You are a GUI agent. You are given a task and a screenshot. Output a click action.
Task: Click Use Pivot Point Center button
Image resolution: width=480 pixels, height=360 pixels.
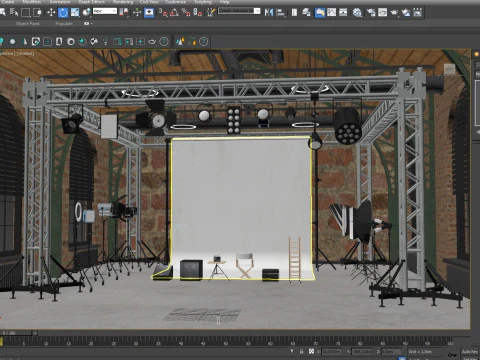[124, 13]
